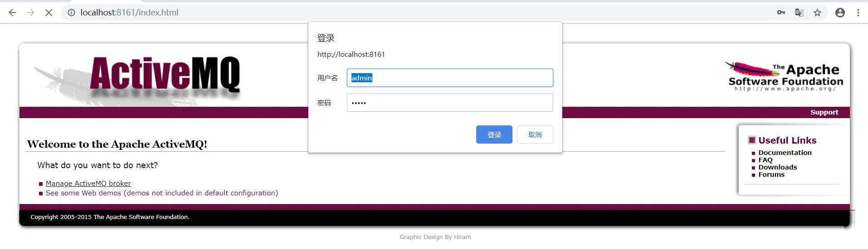The height and width of the screenshot is (249, 868).
Task: Click the browser forward arrow
Action: pos(30,13)
